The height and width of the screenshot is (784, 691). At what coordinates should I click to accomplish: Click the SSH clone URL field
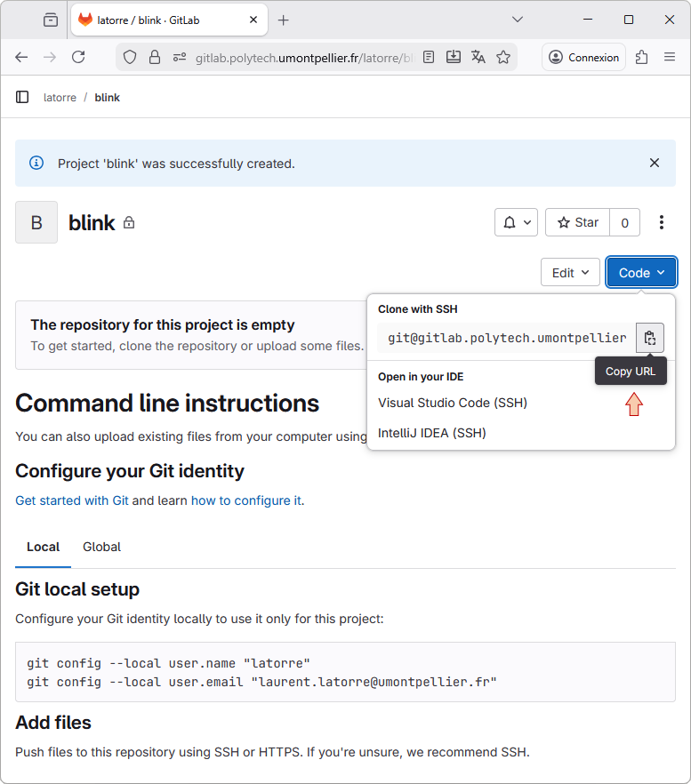click(506, 338)
